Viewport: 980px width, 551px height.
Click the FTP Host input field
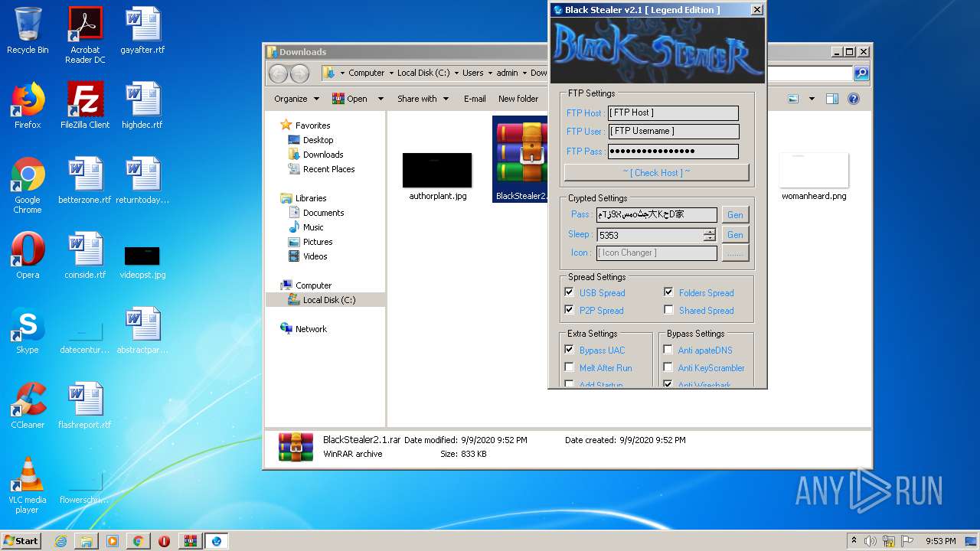[x=674, y=112]
